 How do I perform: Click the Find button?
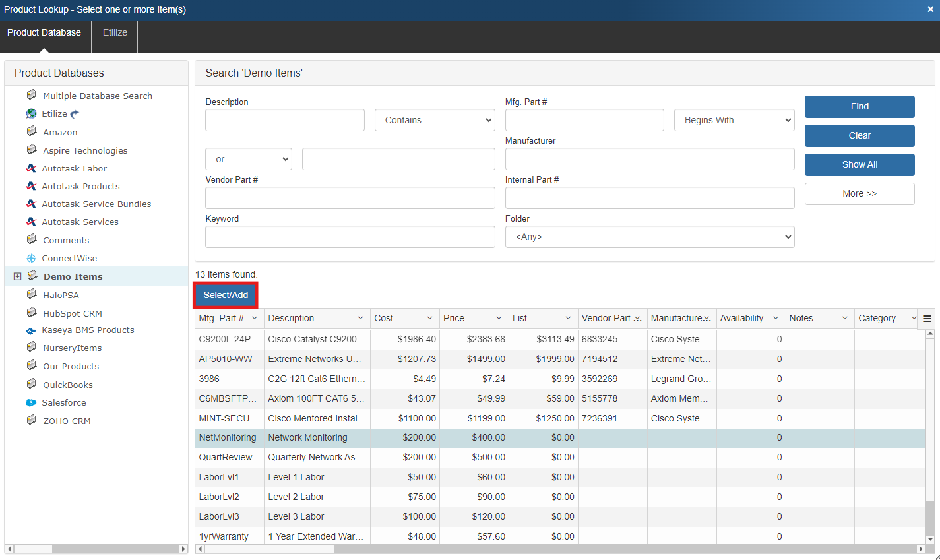(x=859, y=106)
